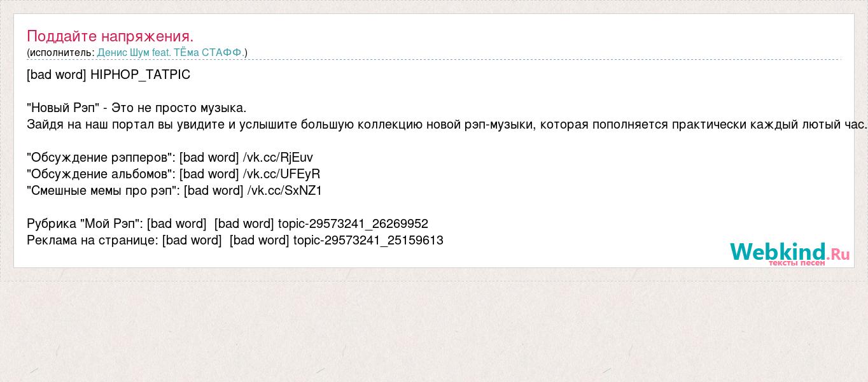Click the исполнитель label
The height and width of the screenshot is (382, 868).
coord(60,53)
